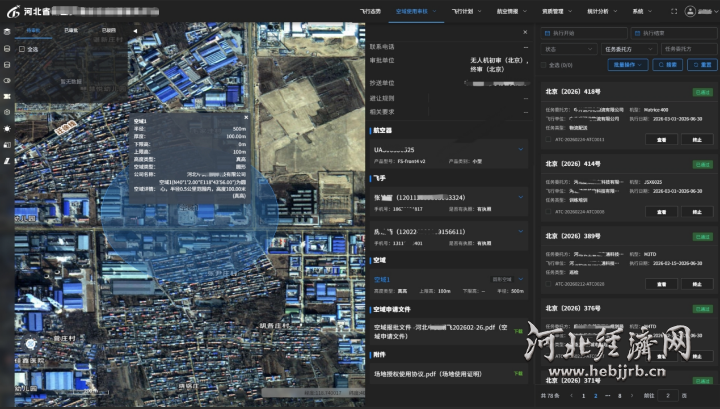Click the topmost database icon in left sidebar

pos(7,31)
